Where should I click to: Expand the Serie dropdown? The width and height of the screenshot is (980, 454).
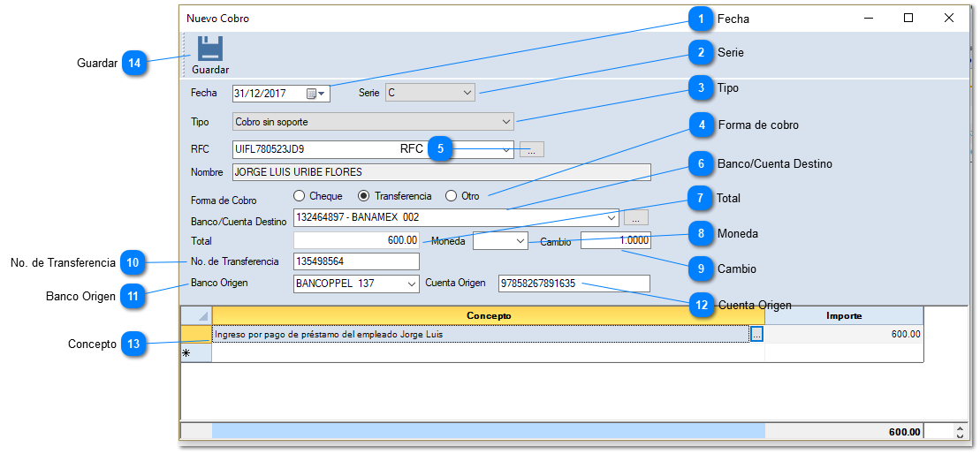(467, 93)
